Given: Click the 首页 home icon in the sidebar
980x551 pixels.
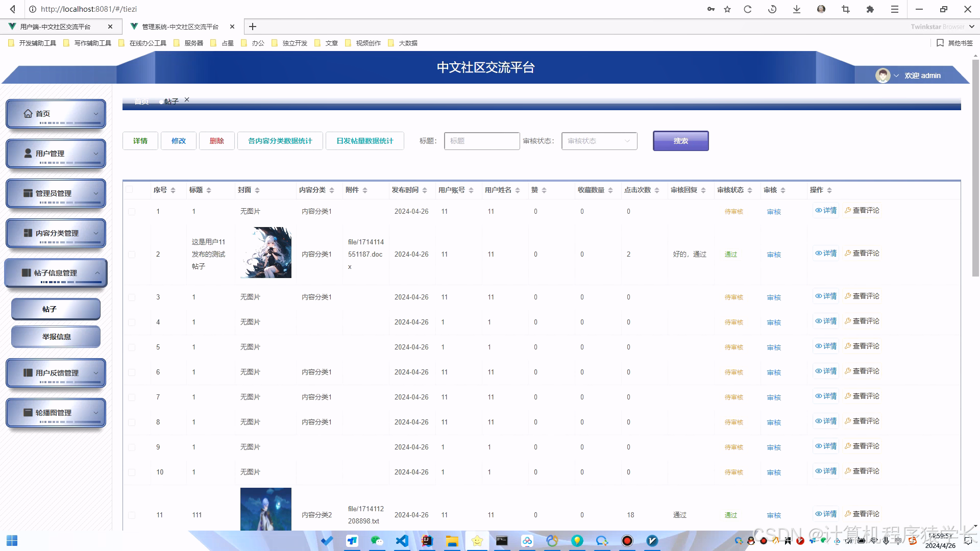Looking at the screenshot, I should pos(29,113).
